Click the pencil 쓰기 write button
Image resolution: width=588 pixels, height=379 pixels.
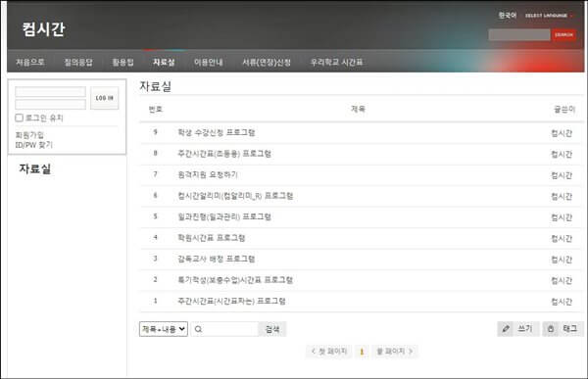pos(517,329)
